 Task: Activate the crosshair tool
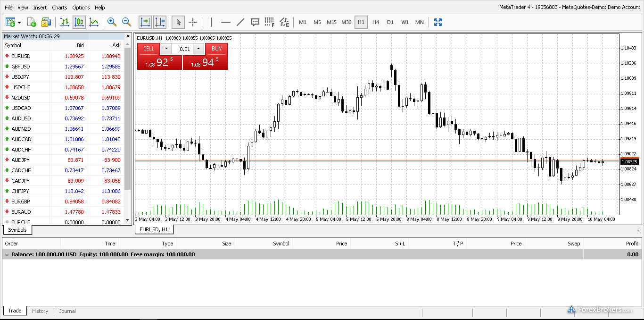pos(193,22)
